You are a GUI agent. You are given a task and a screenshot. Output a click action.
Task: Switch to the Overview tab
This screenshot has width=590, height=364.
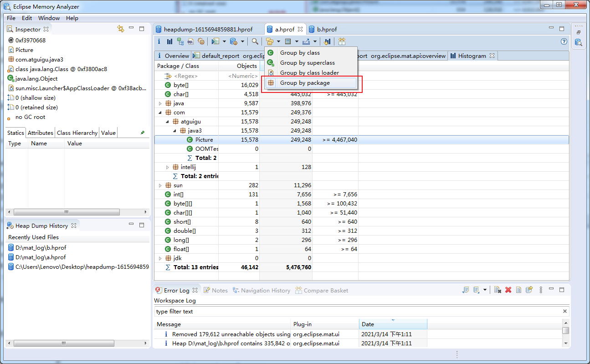[173, 56]
